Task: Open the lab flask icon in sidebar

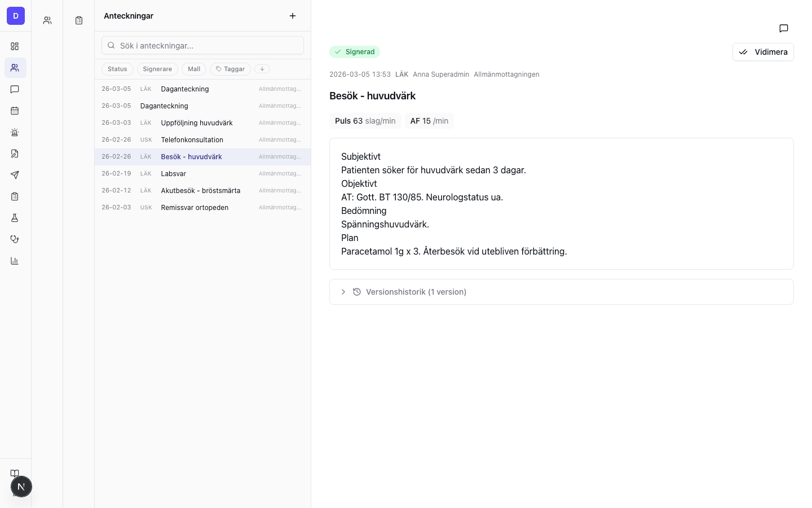Action: [x=15, y=218]
